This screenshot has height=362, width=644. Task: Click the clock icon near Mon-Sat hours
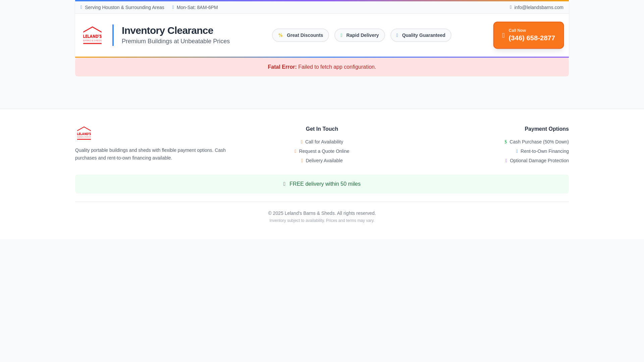pyautogui.click(x=173, y=7)
